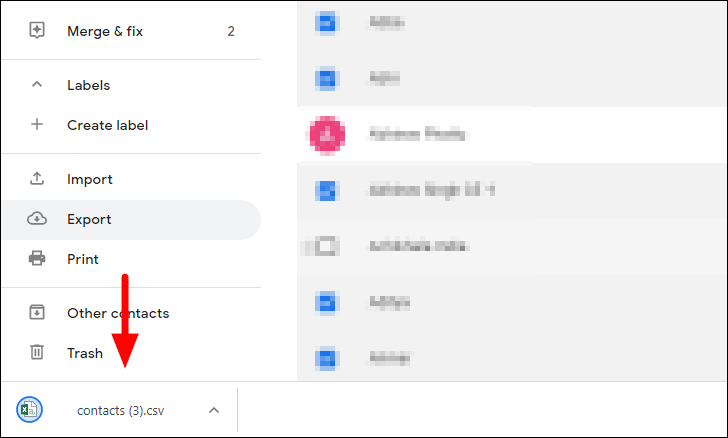Click the Merge & fix count 2
728x438 pixels.
pos(231,31)
